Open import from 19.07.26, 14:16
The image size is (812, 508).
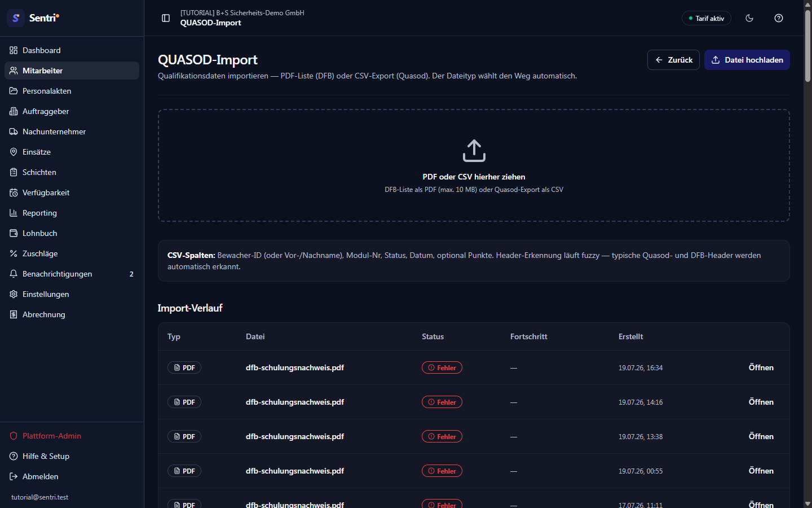click(761, 402)
